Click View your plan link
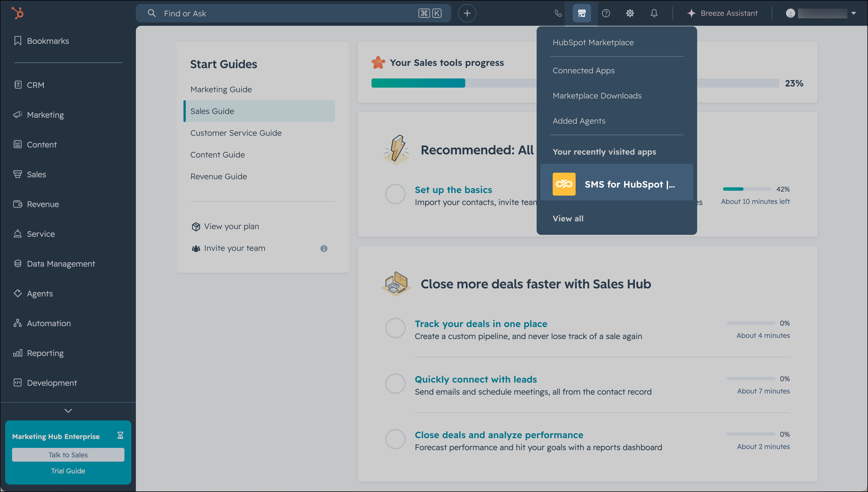The width and height of the screenshot is (868, 492). 231,227
